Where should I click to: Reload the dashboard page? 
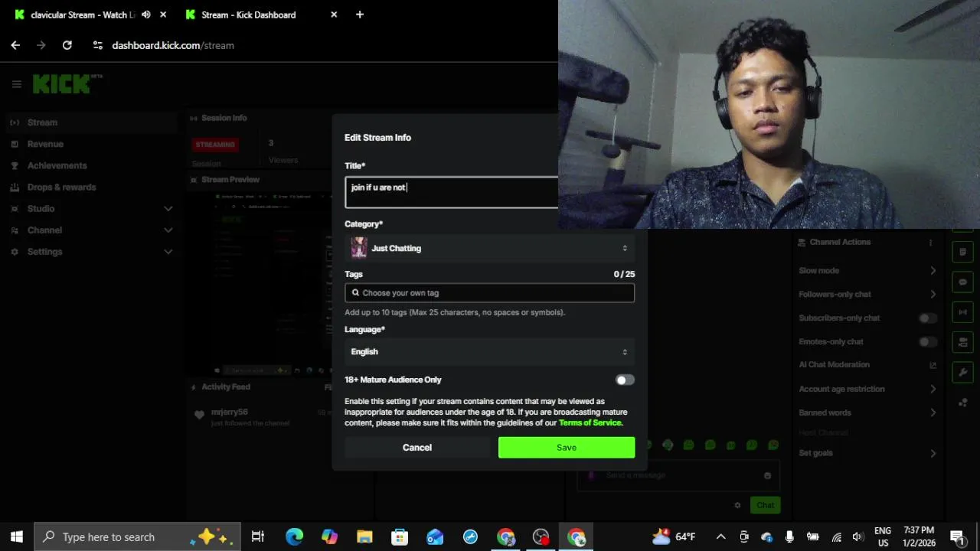67,45
